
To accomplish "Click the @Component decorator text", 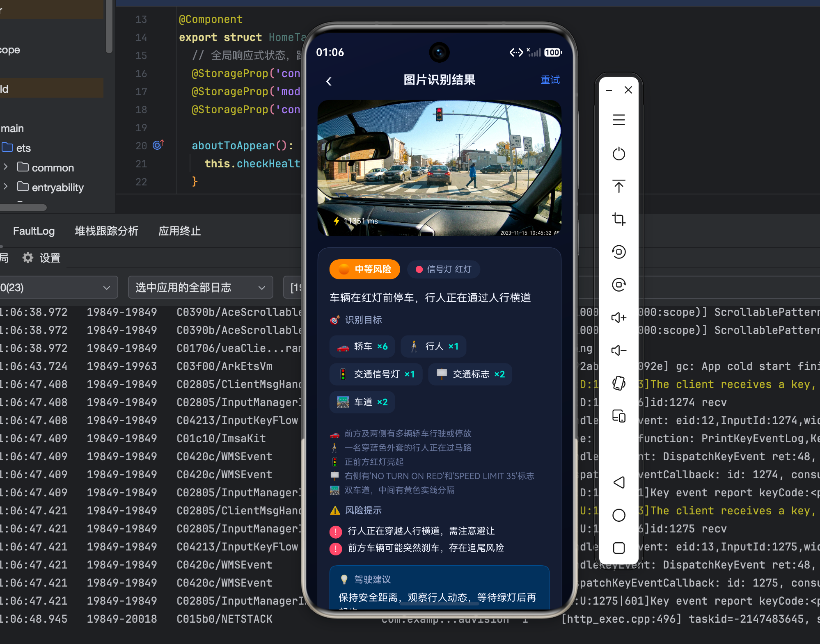I will tap(211, 19).
